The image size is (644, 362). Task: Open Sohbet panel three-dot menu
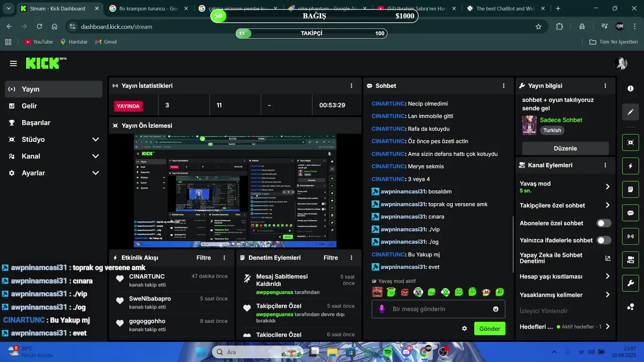pyautogui.click(x=504, y=86)
